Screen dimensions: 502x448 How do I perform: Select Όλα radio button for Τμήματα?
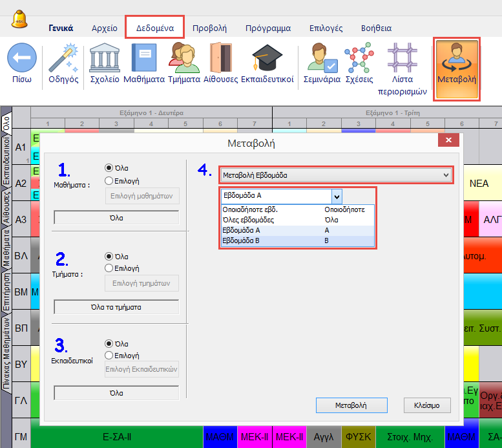click(109, 255)
